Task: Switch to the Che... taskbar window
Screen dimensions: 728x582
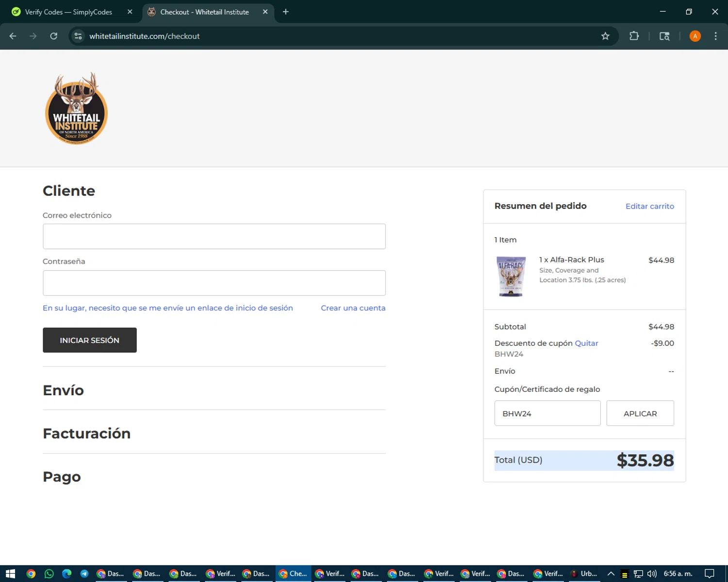Action: pyautogui.click(x=294, y=574)
